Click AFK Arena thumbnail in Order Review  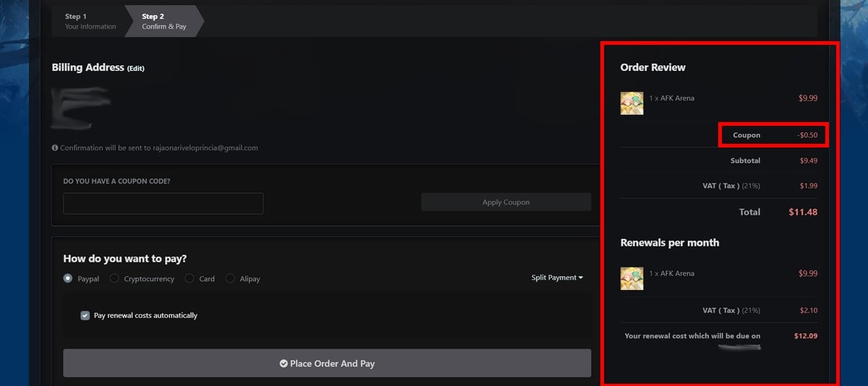tap(631, 103)
